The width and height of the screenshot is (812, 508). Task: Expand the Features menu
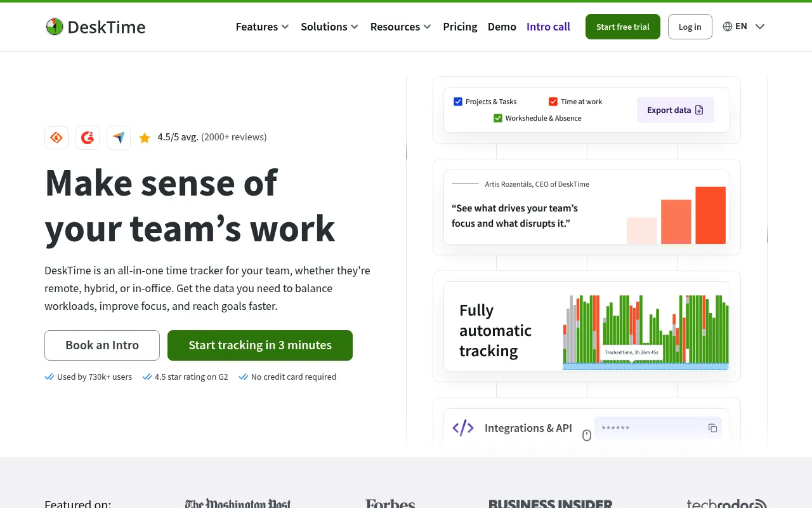[263, 27]
